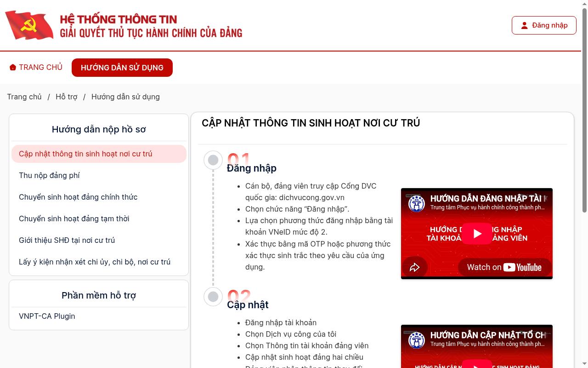The image size is (588, 368).
Task: Open the Đăng nhập login button
Action: [x=544, y=25]
